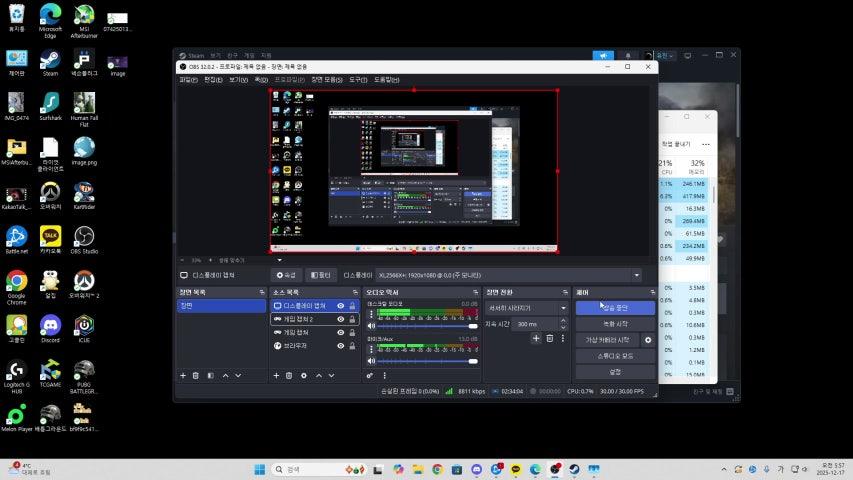
Task: Open source properties with the gear icon
Action: coord(303,375)
